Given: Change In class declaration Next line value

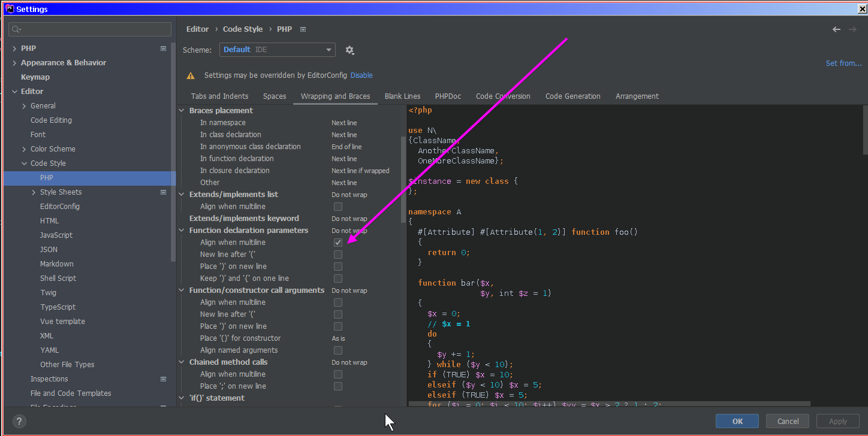Looking at the screenshot, I should [x=344, y=135].
